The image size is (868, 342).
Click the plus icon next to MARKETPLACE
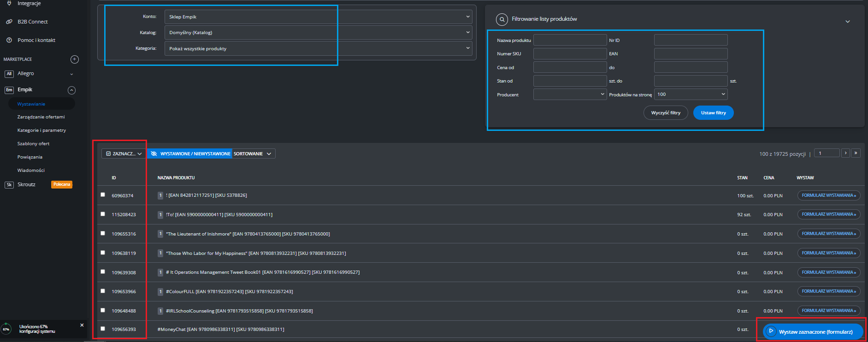click(75, 59)
